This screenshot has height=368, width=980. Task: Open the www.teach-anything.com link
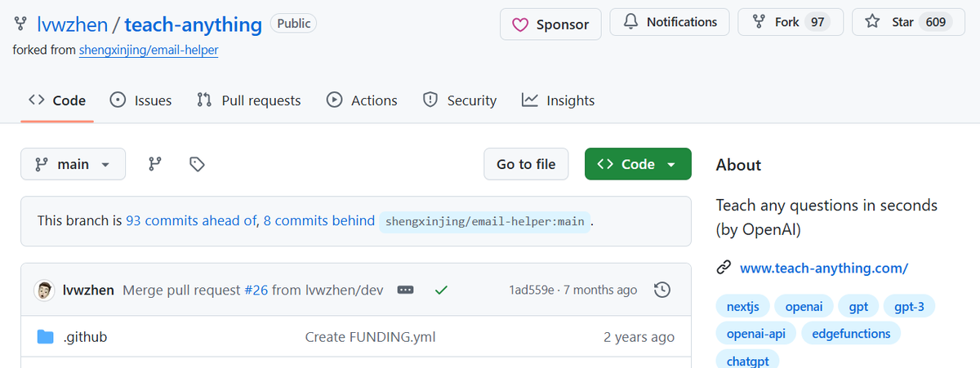point(824,268)
